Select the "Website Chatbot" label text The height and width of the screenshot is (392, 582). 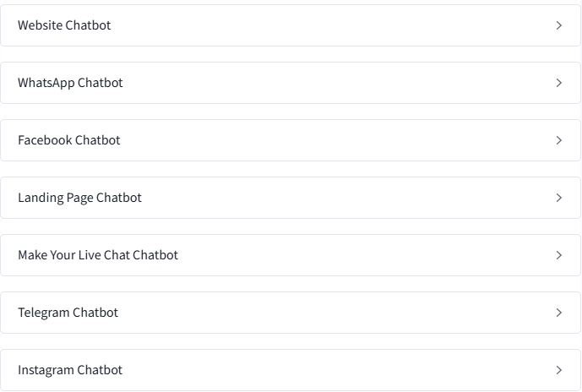tap(64, 25)
